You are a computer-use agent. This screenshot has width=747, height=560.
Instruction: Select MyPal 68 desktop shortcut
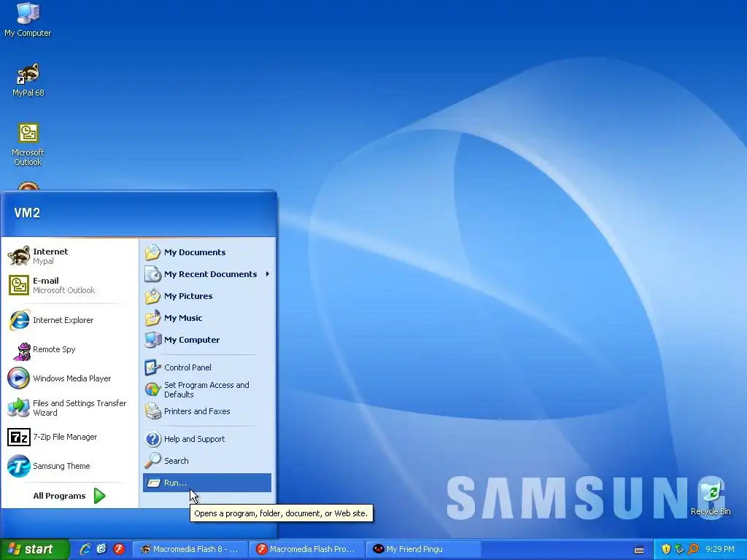click(x=28, y=80)
